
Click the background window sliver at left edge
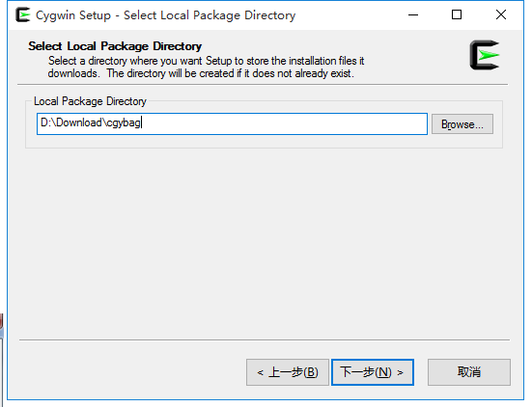click(1, 356)
